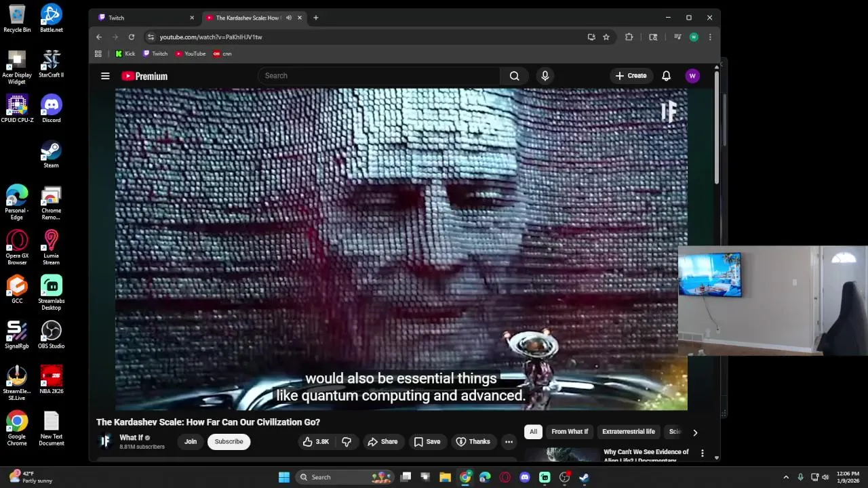Click the Join button
The image size is (868, 488).
[x=191, y=441]
